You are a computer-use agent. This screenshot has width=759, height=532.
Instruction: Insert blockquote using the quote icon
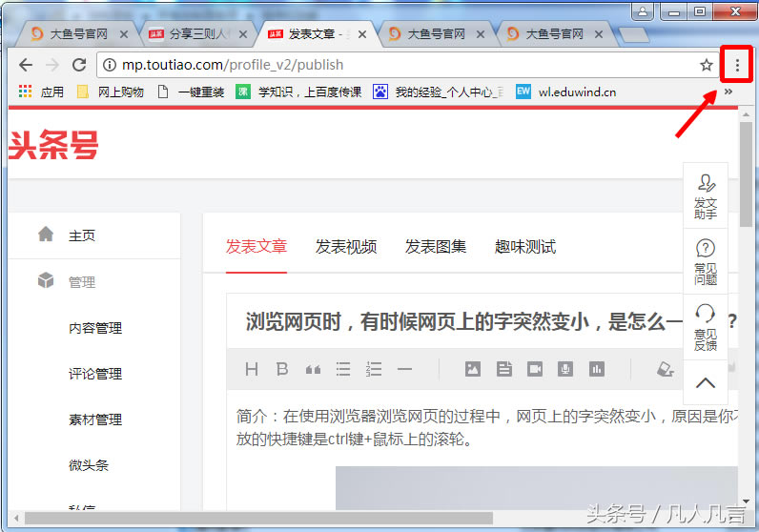coord(313,369)
